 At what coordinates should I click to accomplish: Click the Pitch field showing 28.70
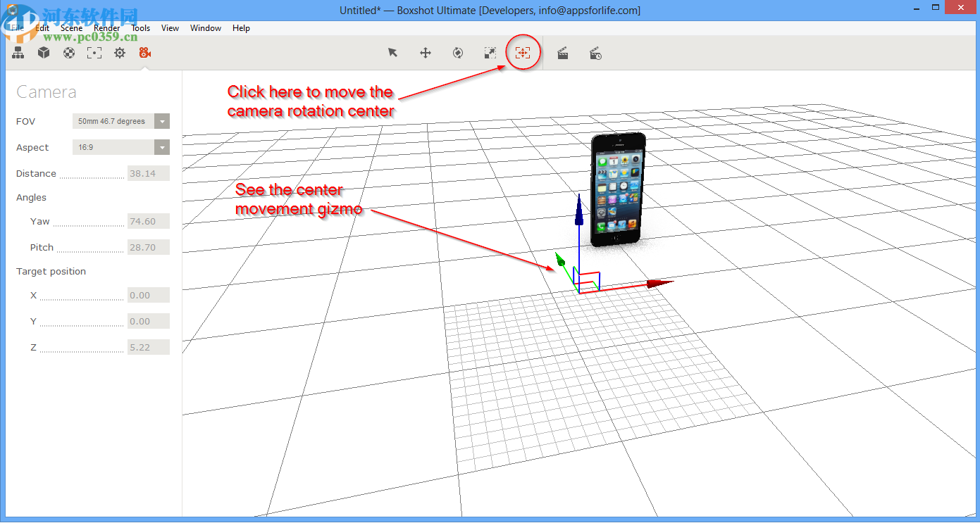[149, 247]
